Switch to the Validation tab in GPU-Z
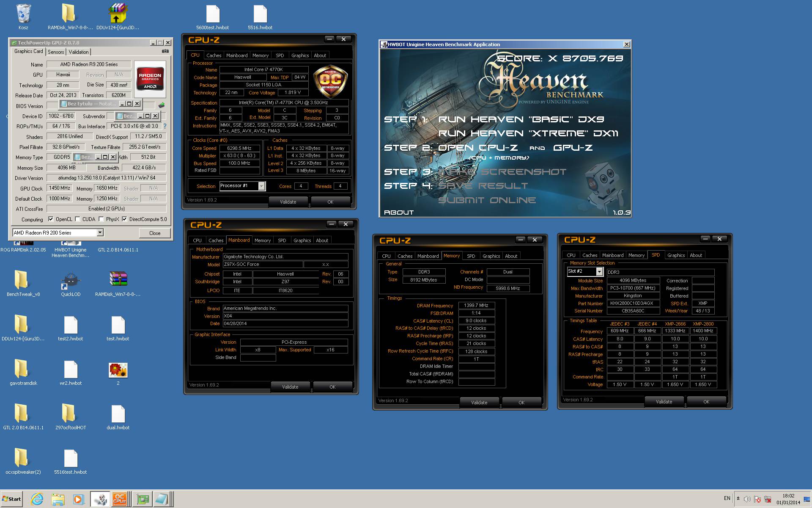This screenshot has width=812, height=508. point(79,52)
